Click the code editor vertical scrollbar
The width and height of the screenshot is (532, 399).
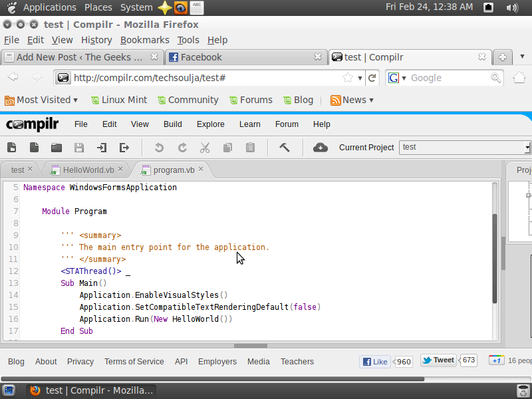pos(495,259)
